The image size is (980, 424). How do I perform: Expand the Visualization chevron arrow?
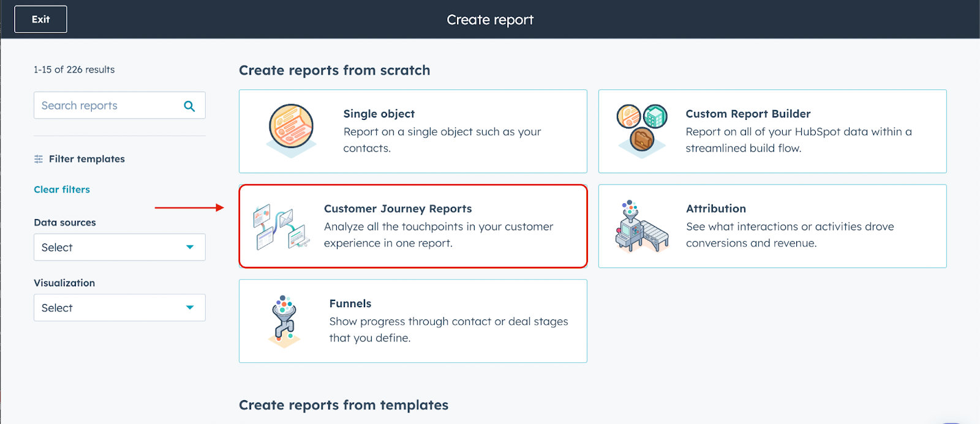(x=190, y=307)
